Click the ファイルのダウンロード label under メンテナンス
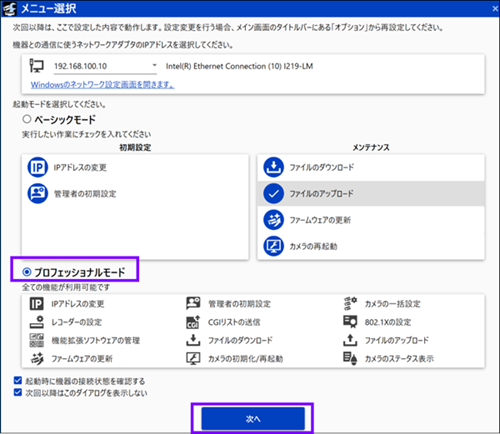This screenshot has width=500, height=434. (x=322, y=167)
